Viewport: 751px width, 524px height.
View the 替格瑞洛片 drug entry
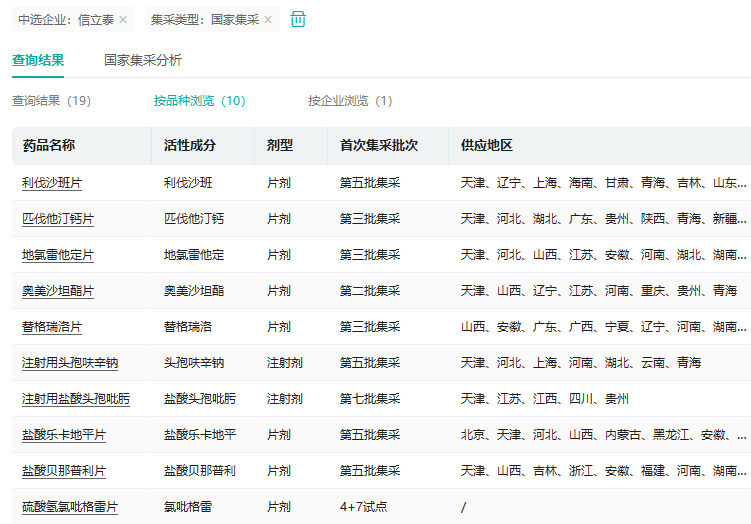pyautogui.click(x=52, y=327)
